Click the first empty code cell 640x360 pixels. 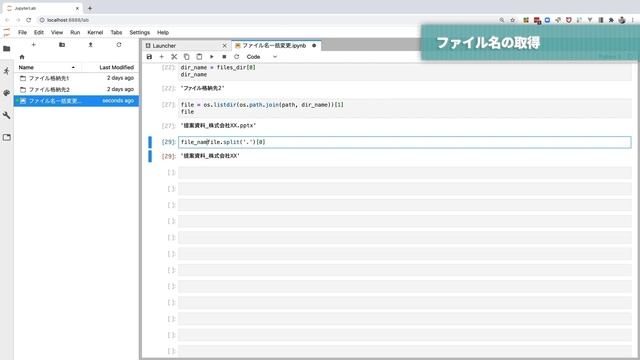click(404, 173)
